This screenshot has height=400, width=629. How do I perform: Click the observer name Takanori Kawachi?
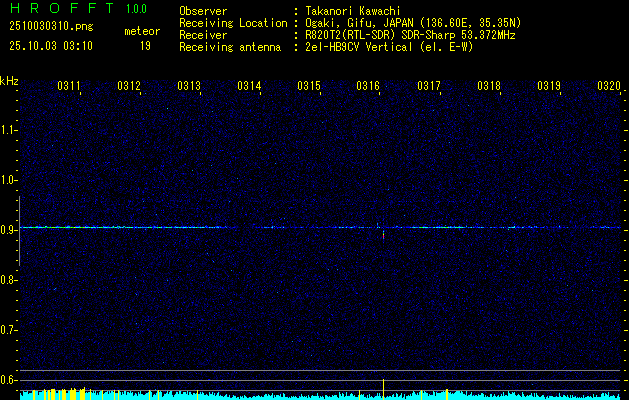pos(353,11)
